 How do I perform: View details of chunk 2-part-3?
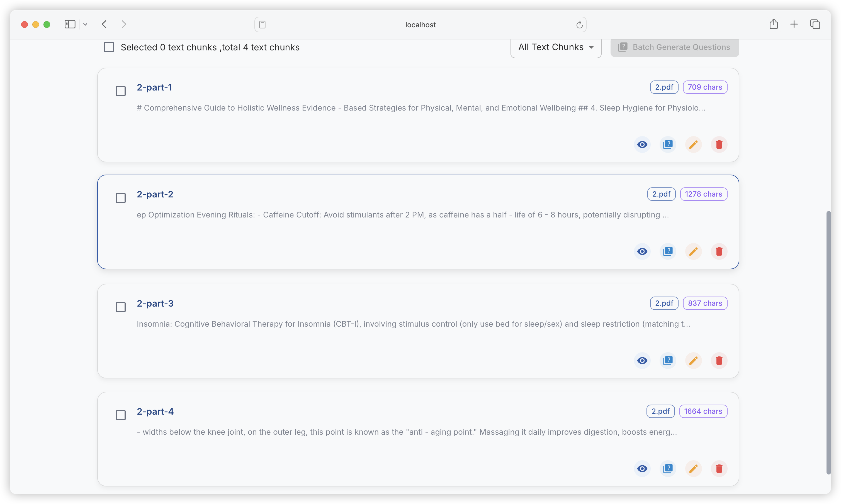[642, 361]
